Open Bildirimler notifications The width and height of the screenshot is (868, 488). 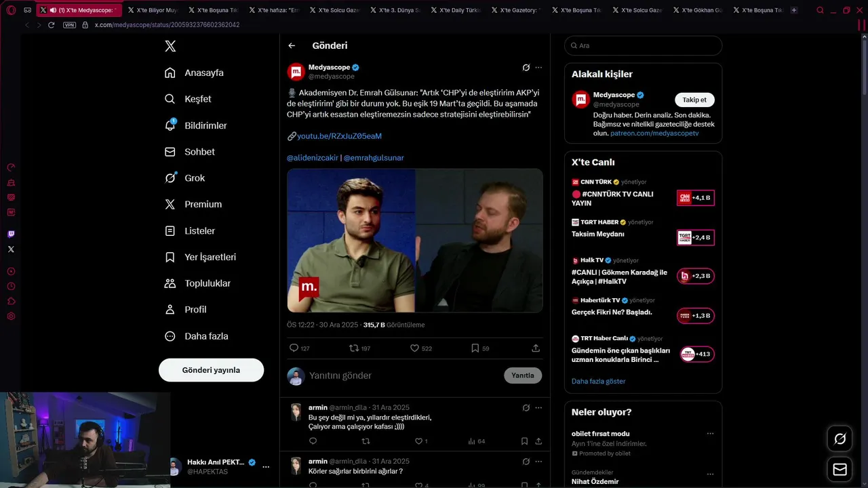point(196,125)
